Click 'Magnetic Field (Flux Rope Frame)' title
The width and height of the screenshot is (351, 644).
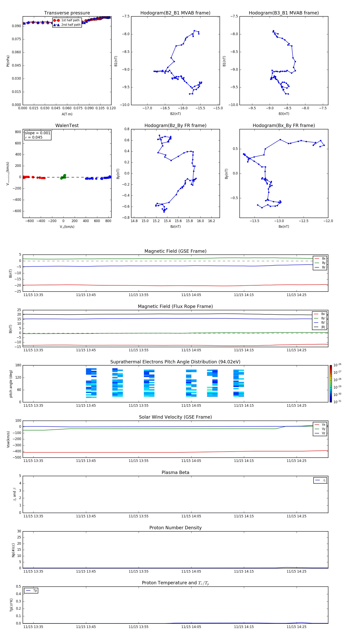pyautogui.click(x=175, y=307)
